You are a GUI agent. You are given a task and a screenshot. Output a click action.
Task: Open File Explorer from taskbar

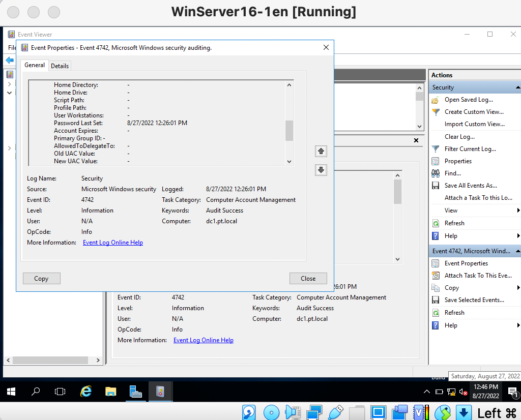coord(110,392)
